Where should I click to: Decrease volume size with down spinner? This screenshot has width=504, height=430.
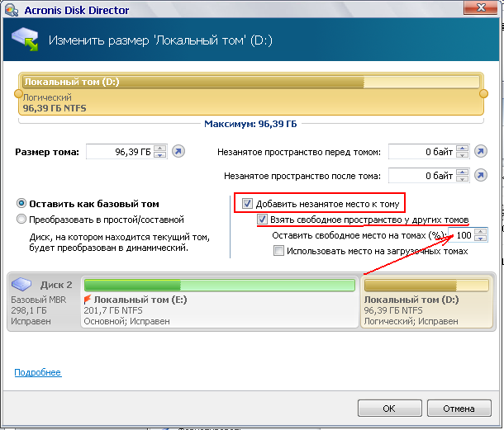159,155
